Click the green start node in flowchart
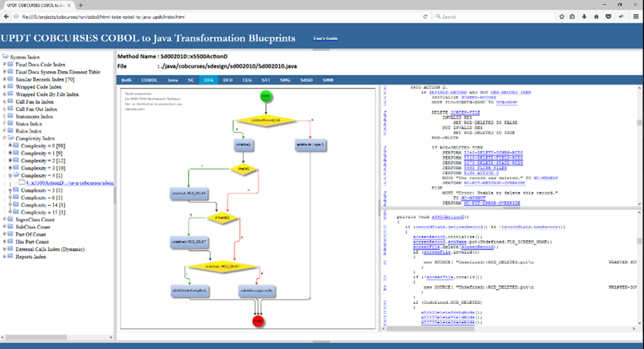This screenshot has width=644, height=349. pos(266,96)
